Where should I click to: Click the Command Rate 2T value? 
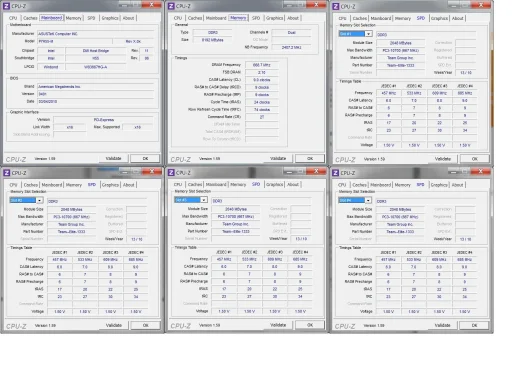(x=262, y=117)
